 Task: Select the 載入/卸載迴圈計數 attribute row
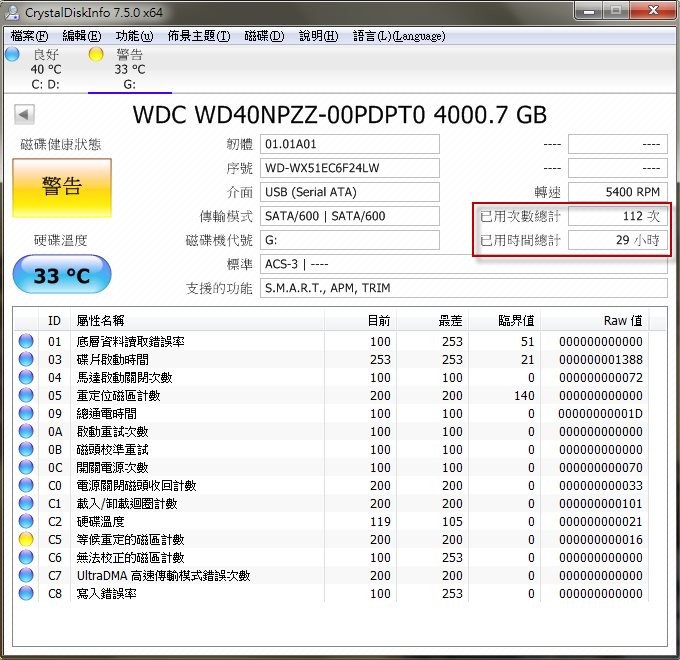[332, 503]
